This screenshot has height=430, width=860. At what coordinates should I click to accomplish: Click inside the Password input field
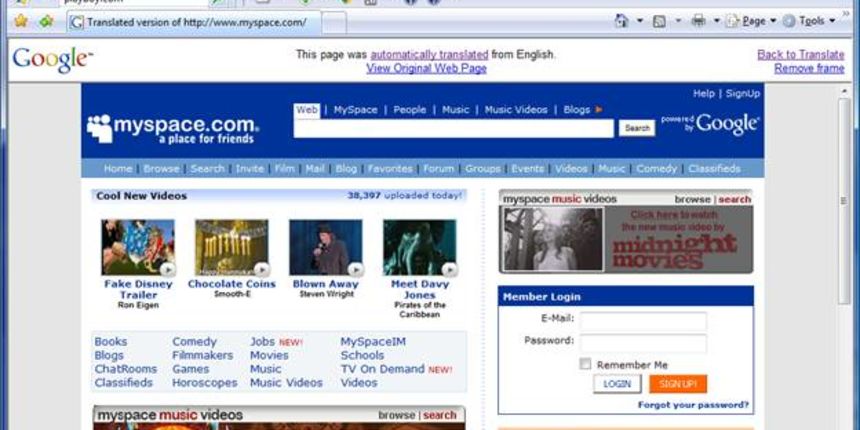643,343
